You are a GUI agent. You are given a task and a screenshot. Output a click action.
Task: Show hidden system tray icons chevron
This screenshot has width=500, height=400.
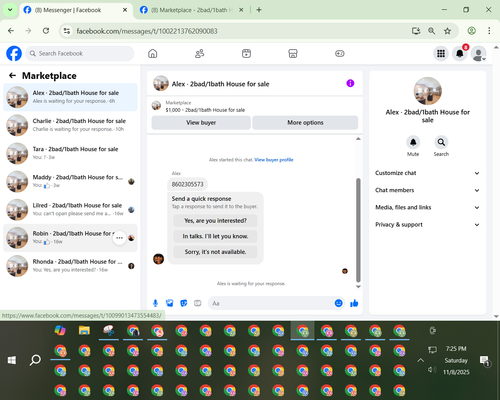coord(420,360)
